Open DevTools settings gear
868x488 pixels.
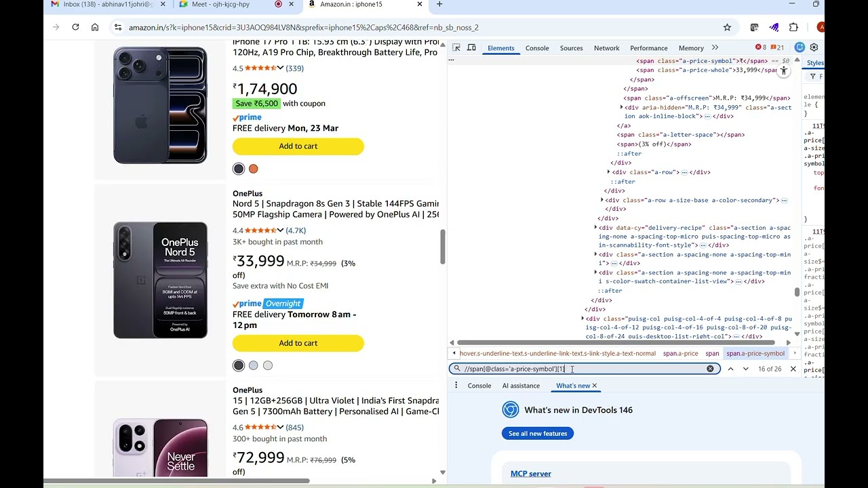[x=814, y=47]
